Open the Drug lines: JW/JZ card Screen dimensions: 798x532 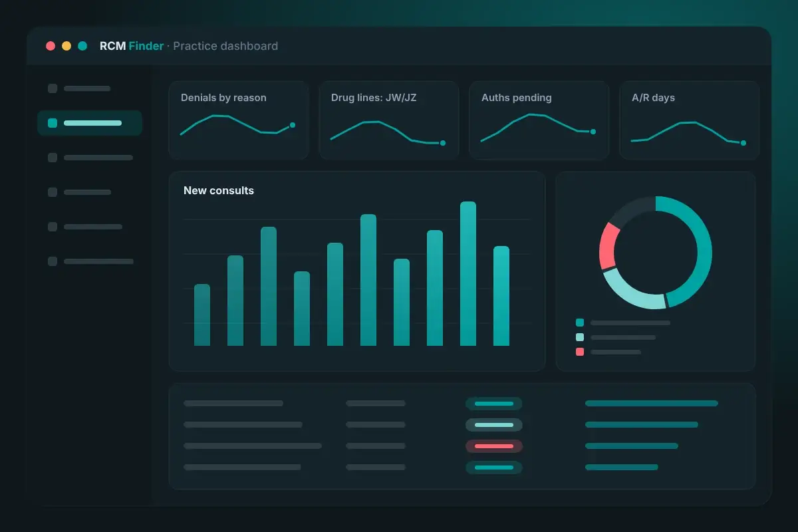point(389,120)
